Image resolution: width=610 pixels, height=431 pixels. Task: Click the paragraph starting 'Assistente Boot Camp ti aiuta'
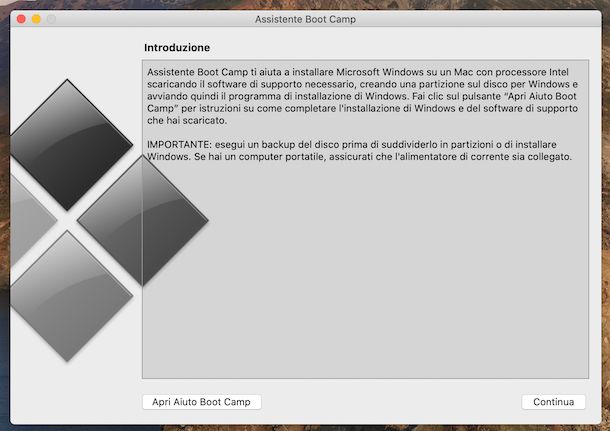point(362,96)
